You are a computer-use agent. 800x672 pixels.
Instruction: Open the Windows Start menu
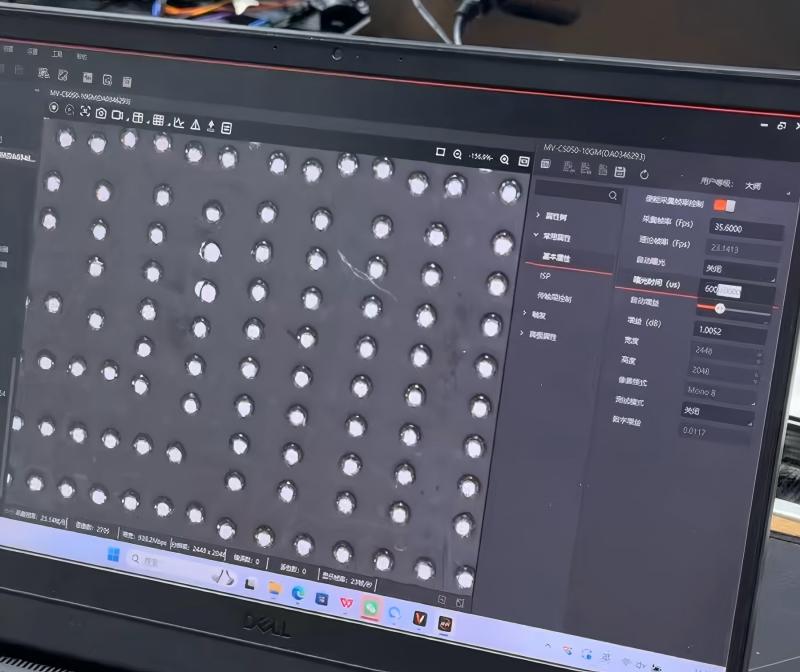pyautogui.click(x=113, y=555)
